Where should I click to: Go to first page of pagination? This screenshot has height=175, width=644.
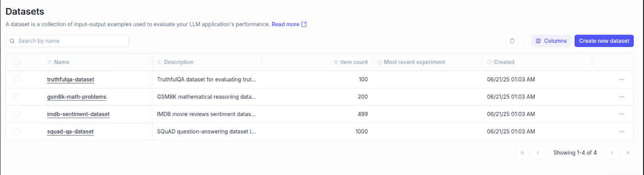tap(522, 153)
